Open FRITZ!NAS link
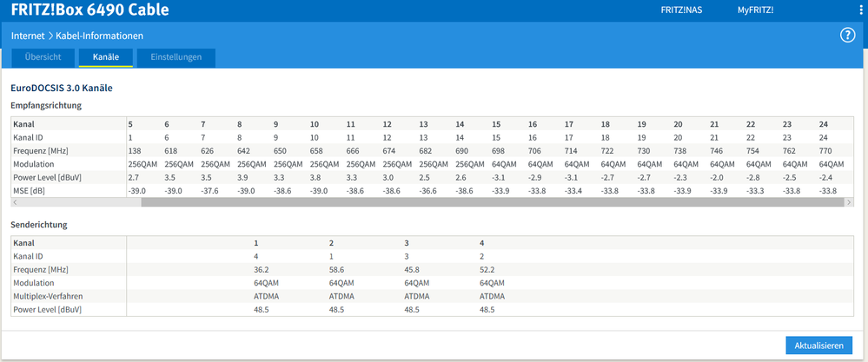Image resolution: width=868 pixels, height=362 pixels. (681, 10)
